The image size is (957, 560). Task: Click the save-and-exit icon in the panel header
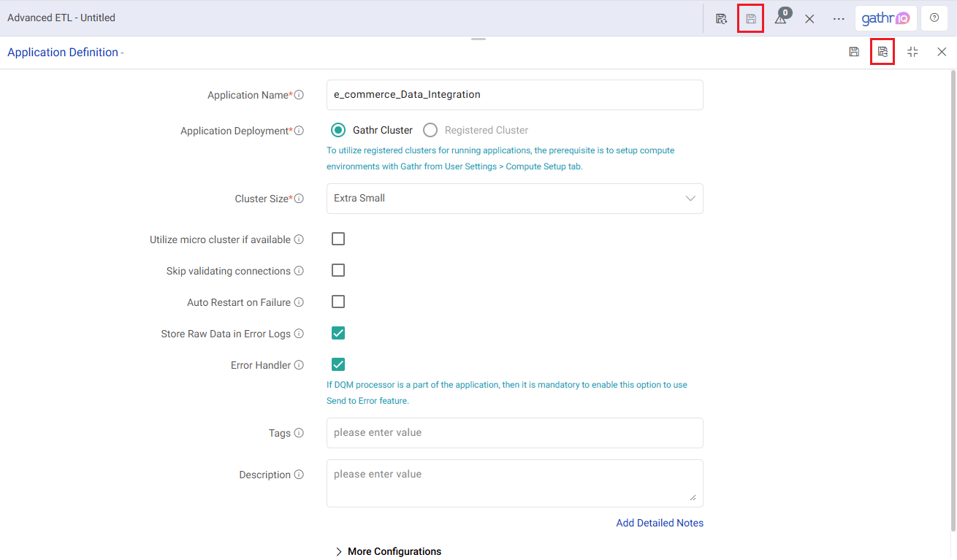coord(882,51)
